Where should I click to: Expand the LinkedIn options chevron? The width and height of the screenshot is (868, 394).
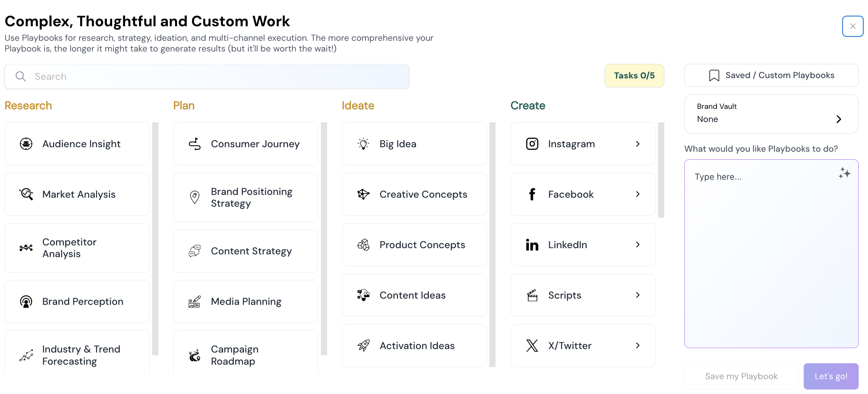[x=638, y=245]
